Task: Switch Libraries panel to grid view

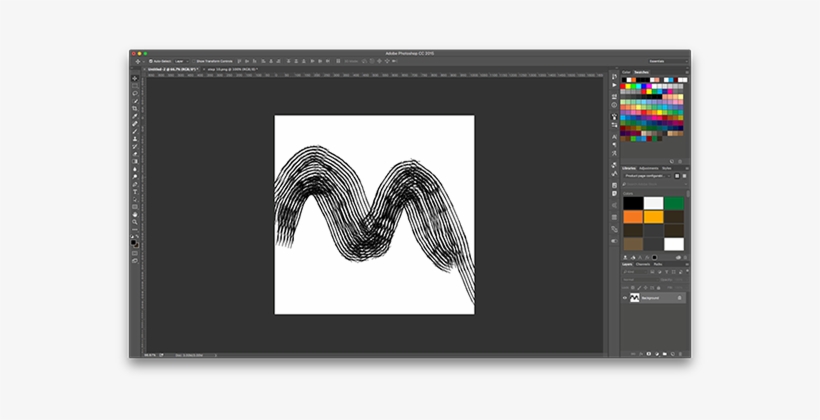Action: point(677,176)
